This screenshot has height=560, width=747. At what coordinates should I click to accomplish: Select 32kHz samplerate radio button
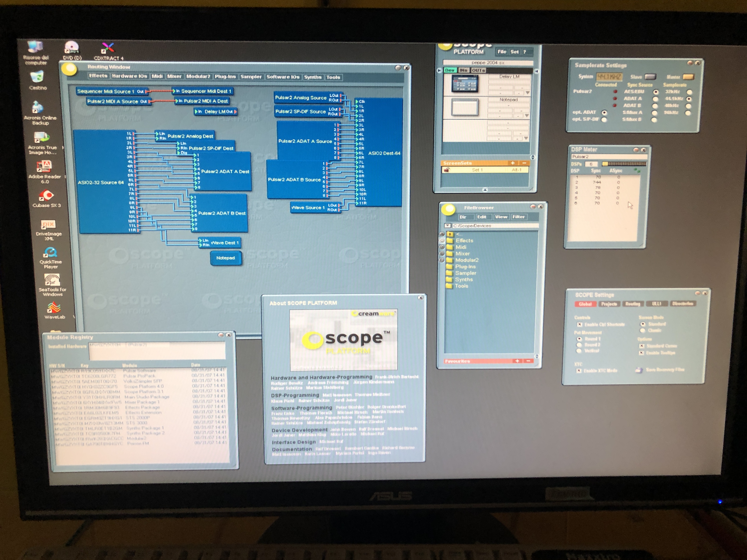coord(690,92)
